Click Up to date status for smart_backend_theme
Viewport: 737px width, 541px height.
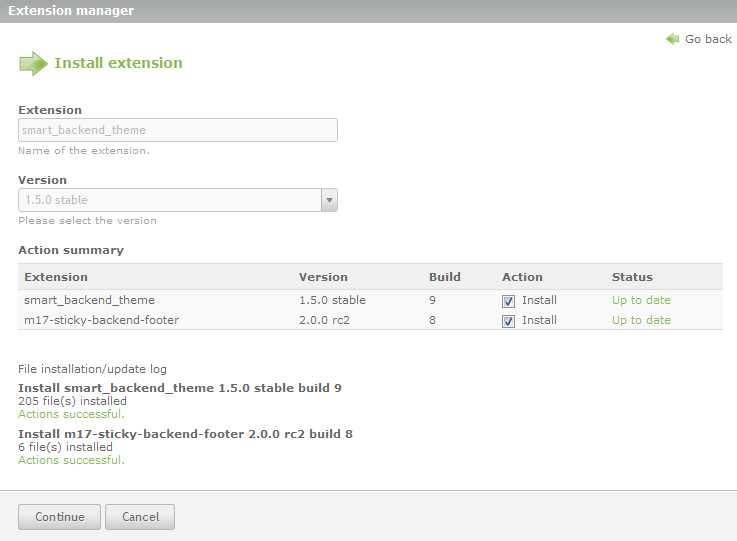click(x=641, y=300)
